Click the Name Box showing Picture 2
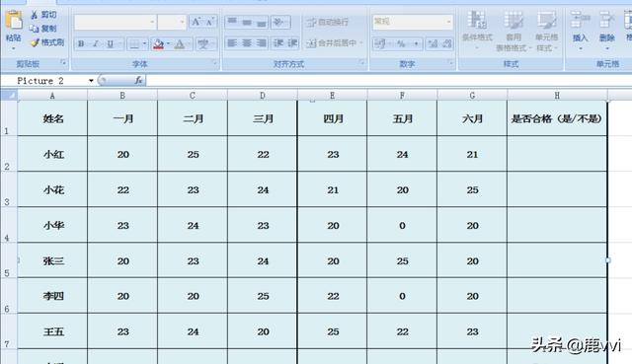This screenshot has height=364, width=632. point(44,81)
